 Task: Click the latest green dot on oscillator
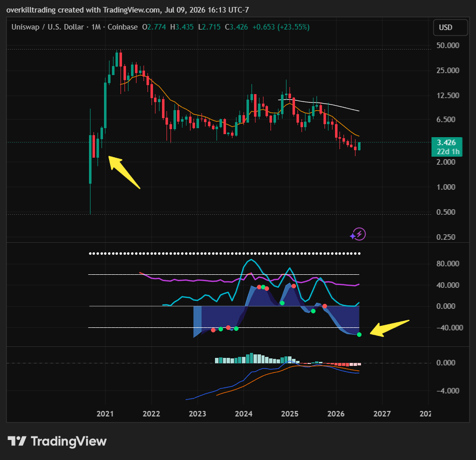[359, 334]
